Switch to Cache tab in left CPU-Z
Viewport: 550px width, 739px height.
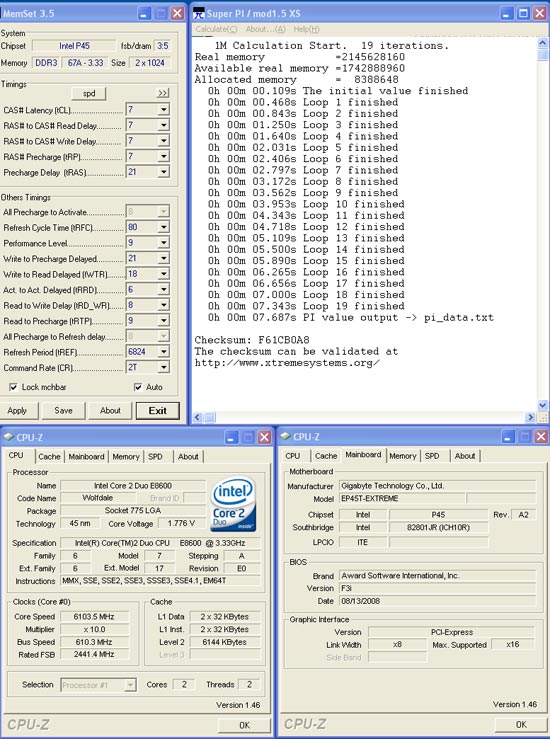click(x=49, y=456)
